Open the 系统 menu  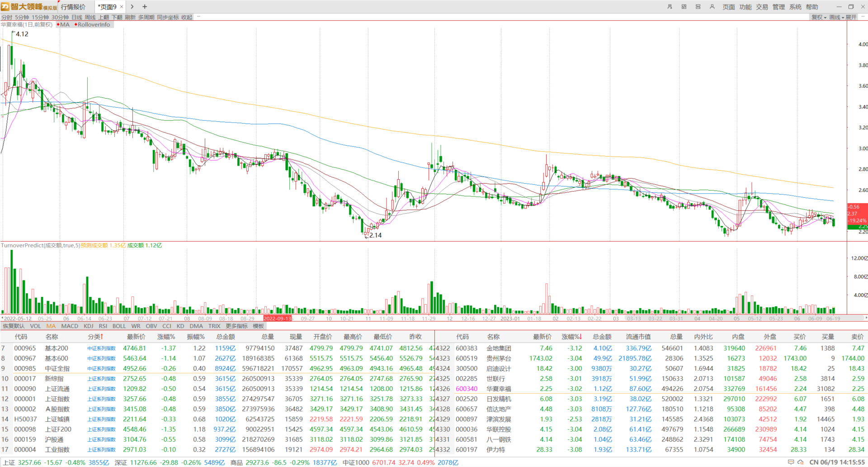(795, 7)
